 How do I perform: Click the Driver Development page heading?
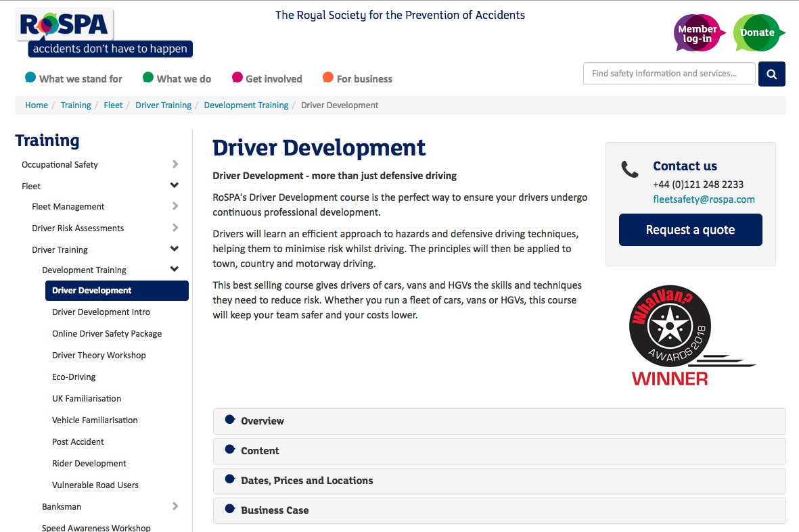point(319,148)
